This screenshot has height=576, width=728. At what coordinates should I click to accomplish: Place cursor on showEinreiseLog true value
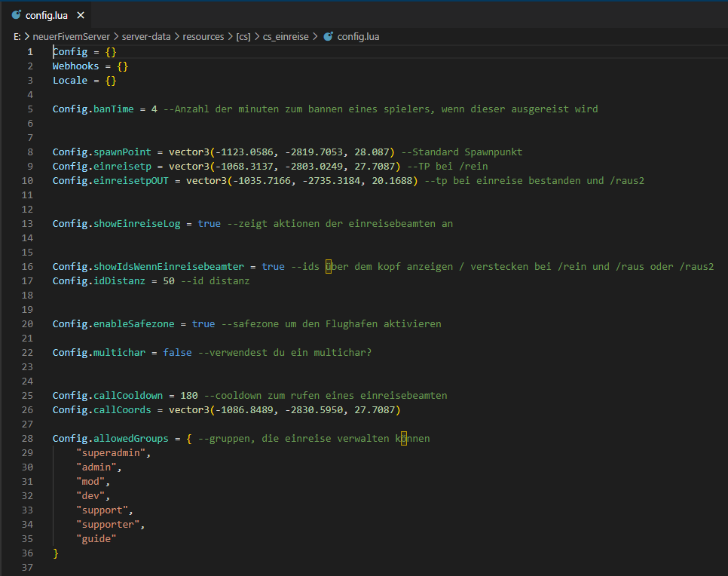209,223
